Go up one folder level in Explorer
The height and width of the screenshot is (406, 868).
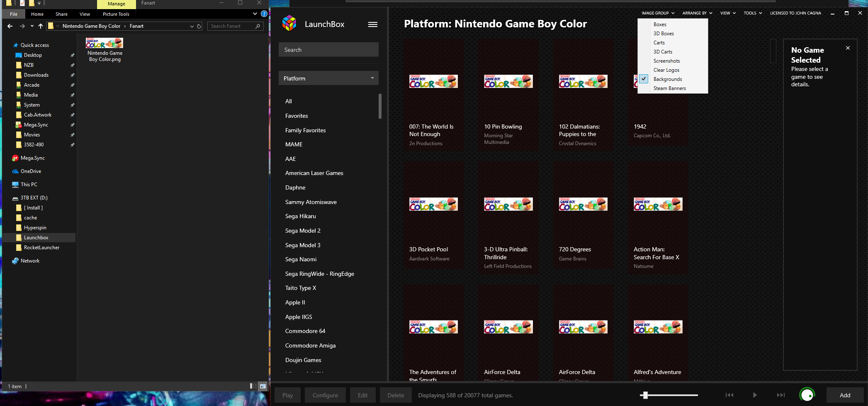(x=40, y=26)
